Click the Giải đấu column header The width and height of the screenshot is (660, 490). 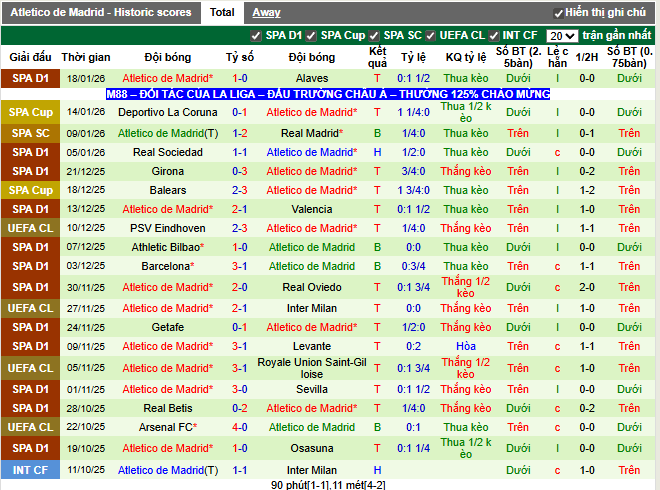[30, 57]
